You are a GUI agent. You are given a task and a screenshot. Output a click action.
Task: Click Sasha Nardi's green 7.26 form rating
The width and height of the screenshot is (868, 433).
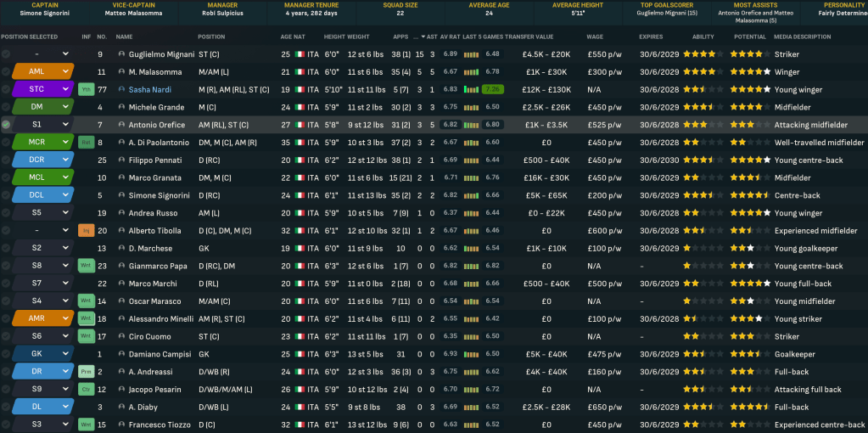coord(490,89)
